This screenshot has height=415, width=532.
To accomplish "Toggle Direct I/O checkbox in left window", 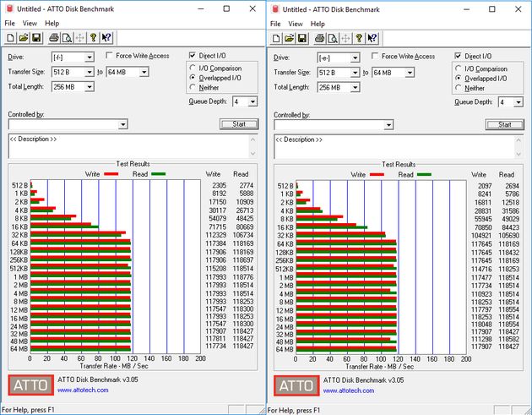I will coord(193,55).
